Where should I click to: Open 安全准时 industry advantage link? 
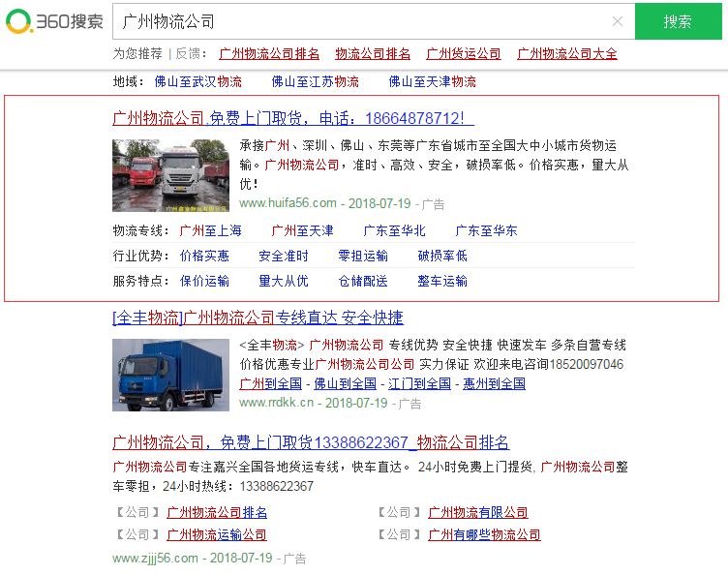pos(284,256)
